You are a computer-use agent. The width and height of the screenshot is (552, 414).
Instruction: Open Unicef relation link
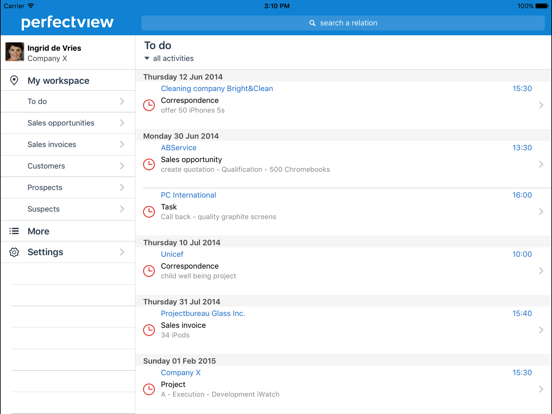point(172,254)
